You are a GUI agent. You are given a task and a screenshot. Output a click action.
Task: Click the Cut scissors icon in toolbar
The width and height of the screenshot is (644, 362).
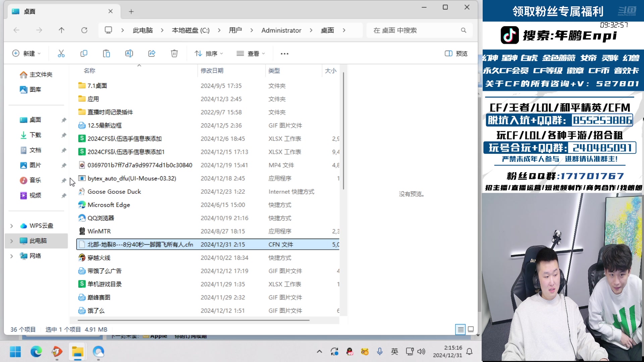click(x=61, y=54)
